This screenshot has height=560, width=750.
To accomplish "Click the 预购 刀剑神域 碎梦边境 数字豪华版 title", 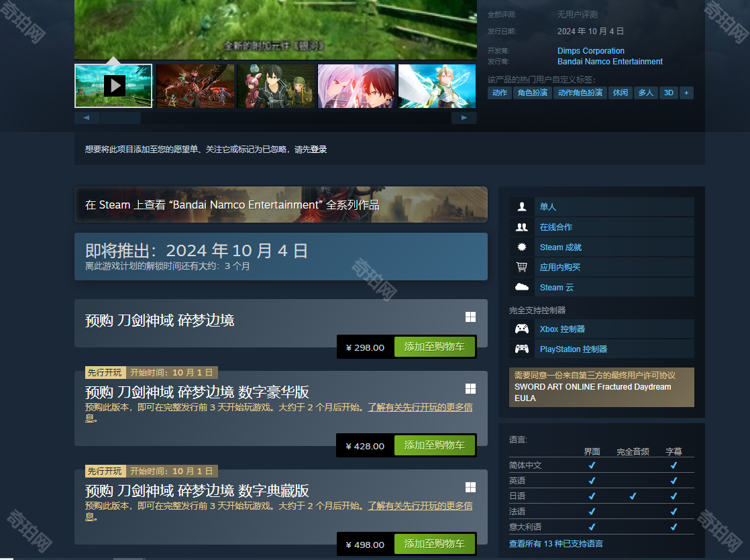I will pyautogui.click(x=197, y=392).
